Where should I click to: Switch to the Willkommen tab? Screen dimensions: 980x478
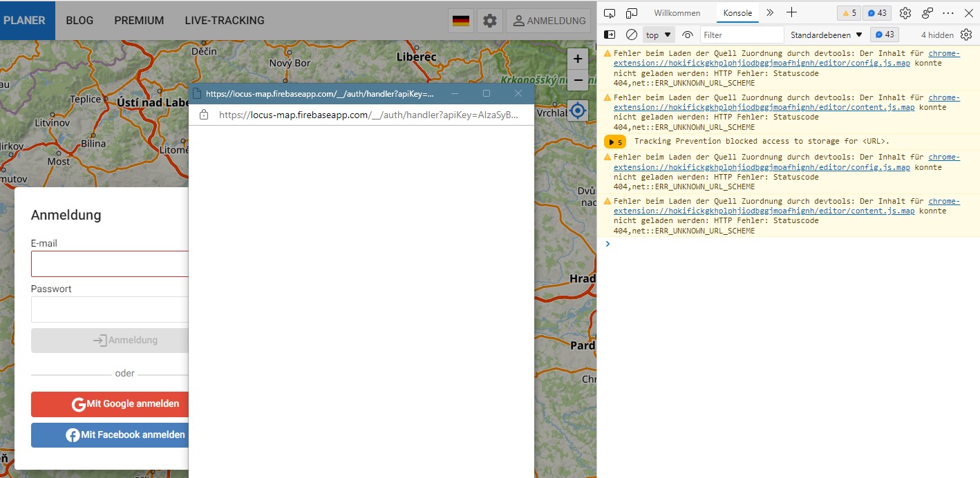[677, 13]
